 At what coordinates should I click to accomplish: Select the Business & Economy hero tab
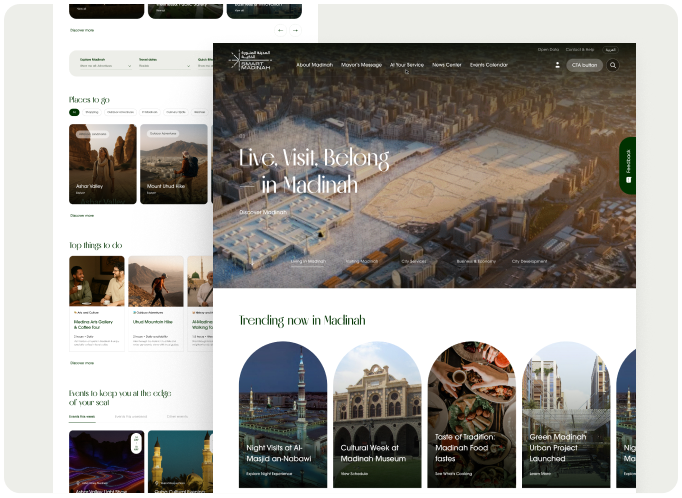pyautogui.click(x=476, y=261)
